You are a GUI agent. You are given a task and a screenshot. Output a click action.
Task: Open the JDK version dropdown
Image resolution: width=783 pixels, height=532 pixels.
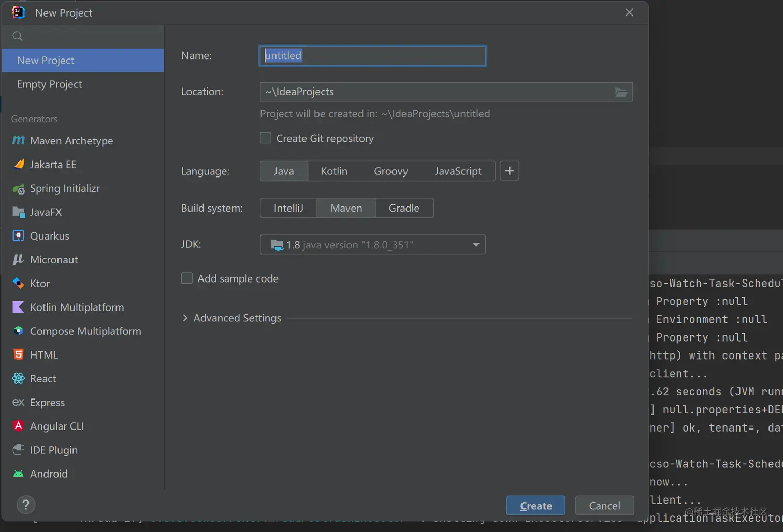(x=476, y=245)
